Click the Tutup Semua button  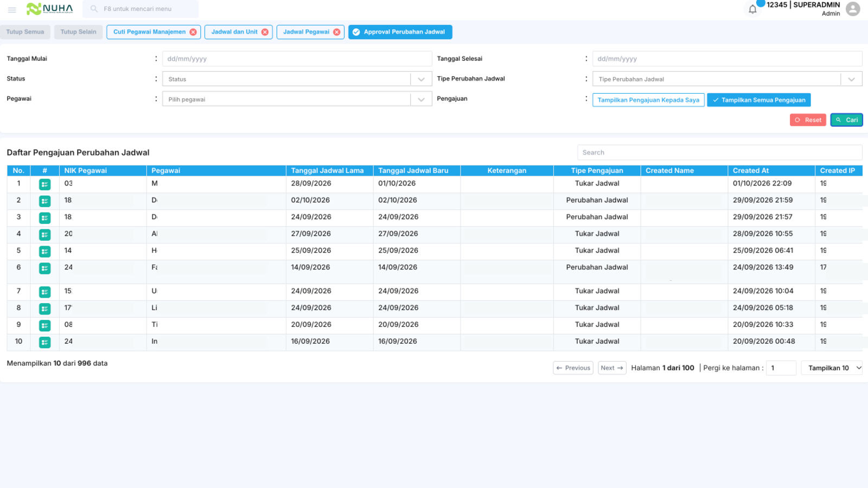(25, 32)
